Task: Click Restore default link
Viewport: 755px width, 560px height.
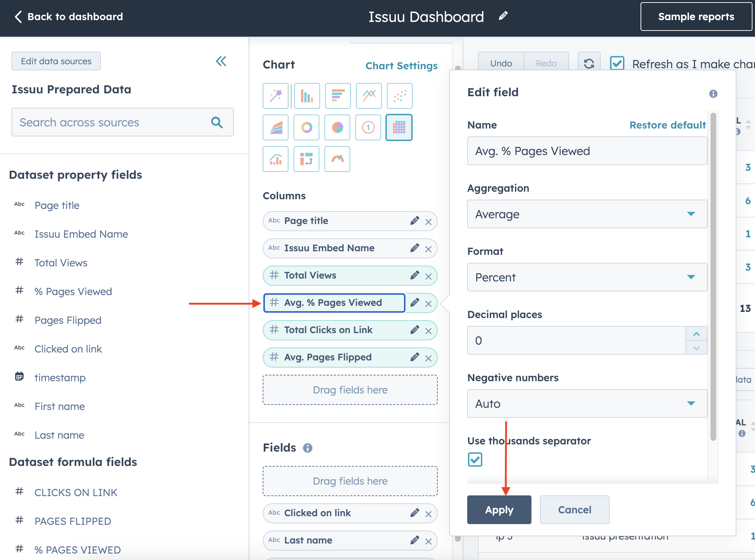Action: tap(667, 125)
